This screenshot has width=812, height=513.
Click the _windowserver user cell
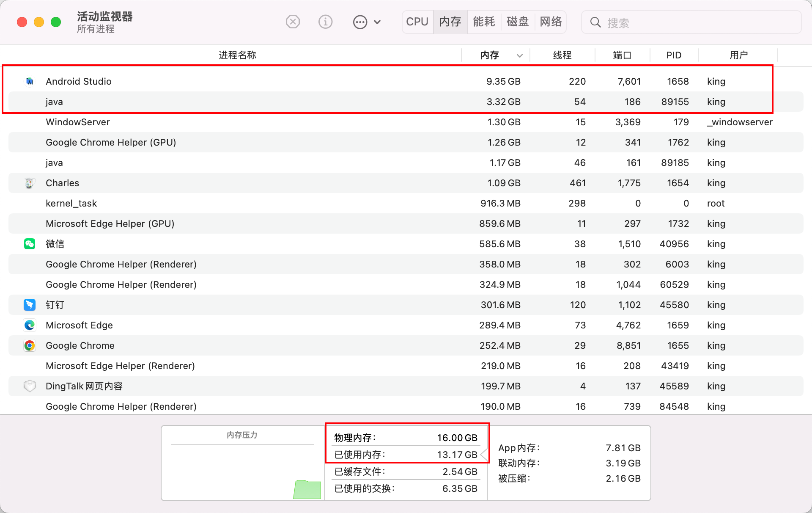pyautogui.click(x=740, y=122)
